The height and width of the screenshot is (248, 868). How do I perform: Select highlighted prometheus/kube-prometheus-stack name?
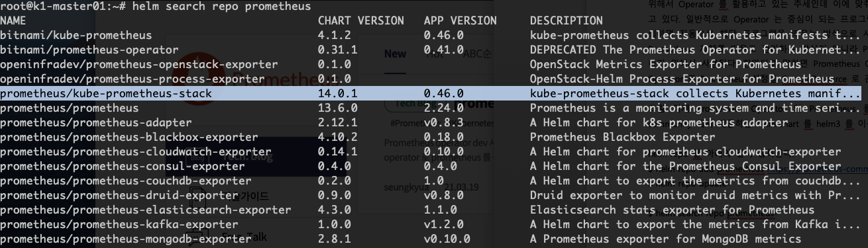point(106,93)
